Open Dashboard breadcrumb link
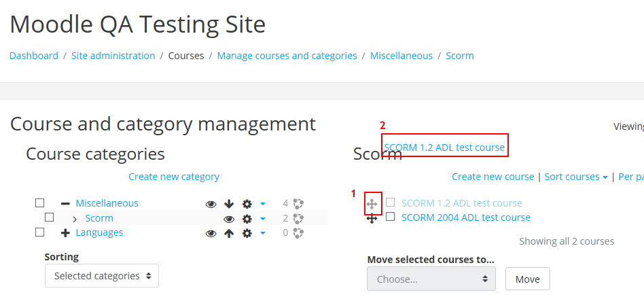Image resolution: width=644 pixels, height=297 pixels. (34, 56)
